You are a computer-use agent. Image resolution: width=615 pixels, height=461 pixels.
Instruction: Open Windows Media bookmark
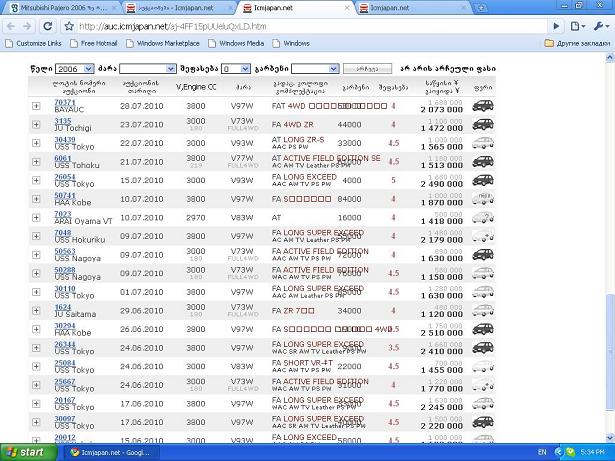click(236, 43)
